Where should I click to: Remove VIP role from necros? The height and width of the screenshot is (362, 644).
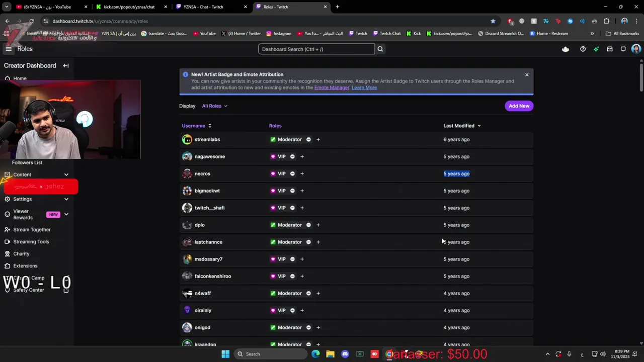[292, 173]
